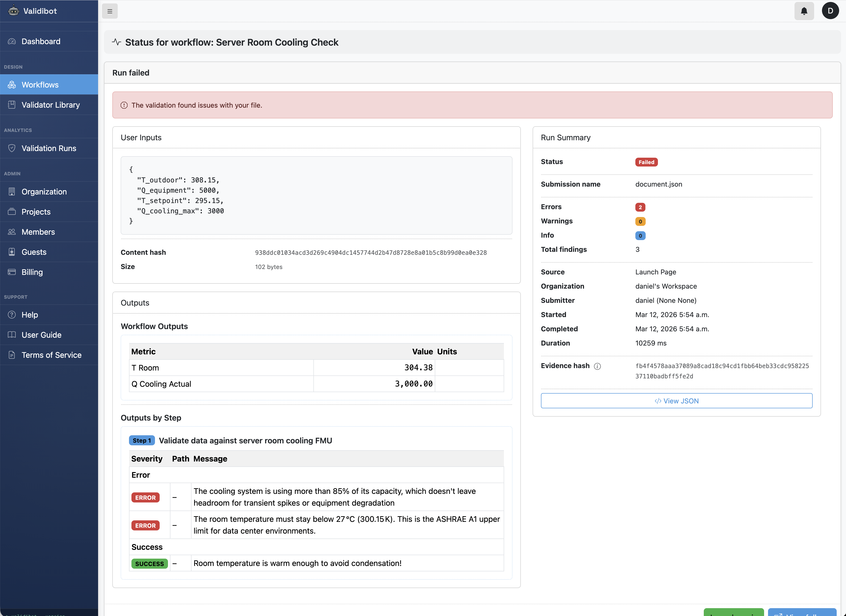
Task: Click the info icon beside Evidence hash
Action: click(598, 366)
